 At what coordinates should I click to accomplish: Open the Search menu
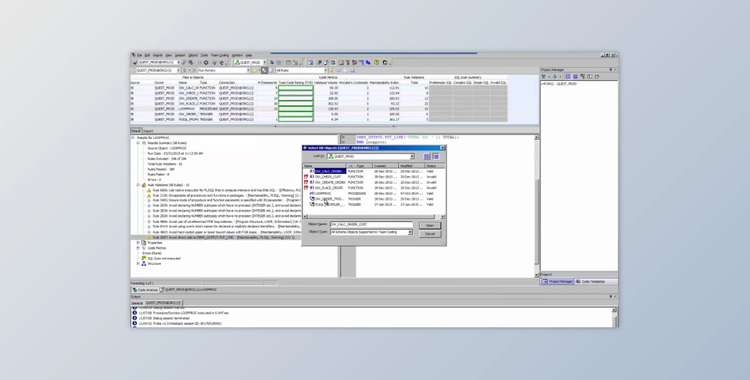click(x=158, y=55)
